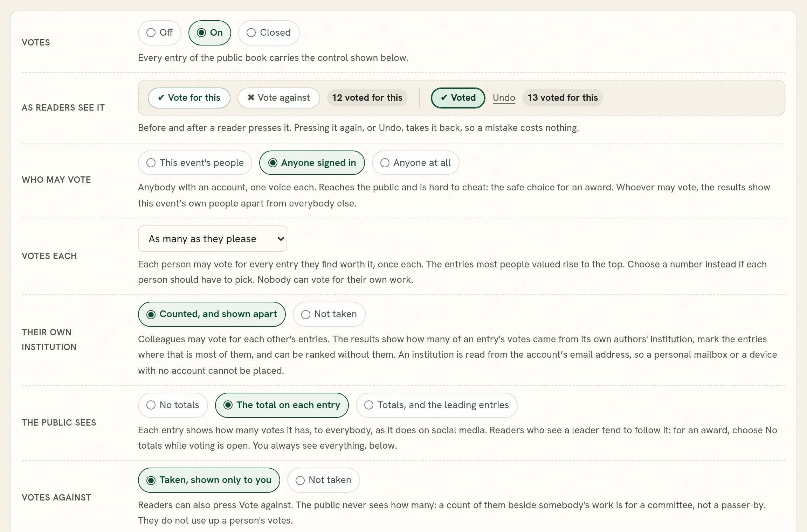Click the Vote for this preview button

pos(189,98)
